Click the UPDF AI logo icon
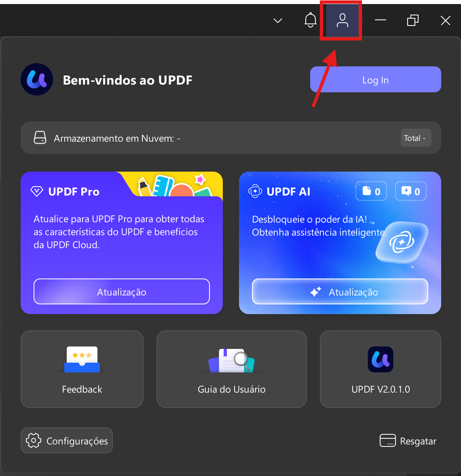461x476 pixels. [255, 191]
